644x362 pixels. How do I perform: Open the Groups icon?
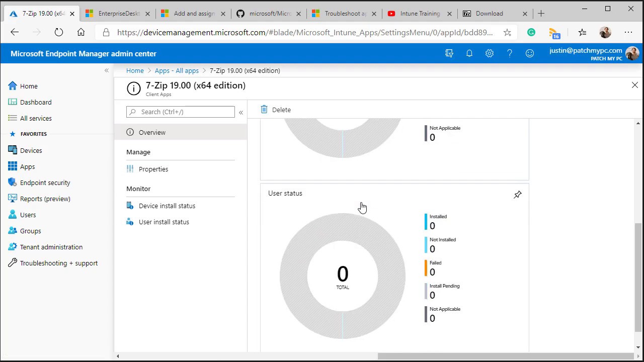13,231
